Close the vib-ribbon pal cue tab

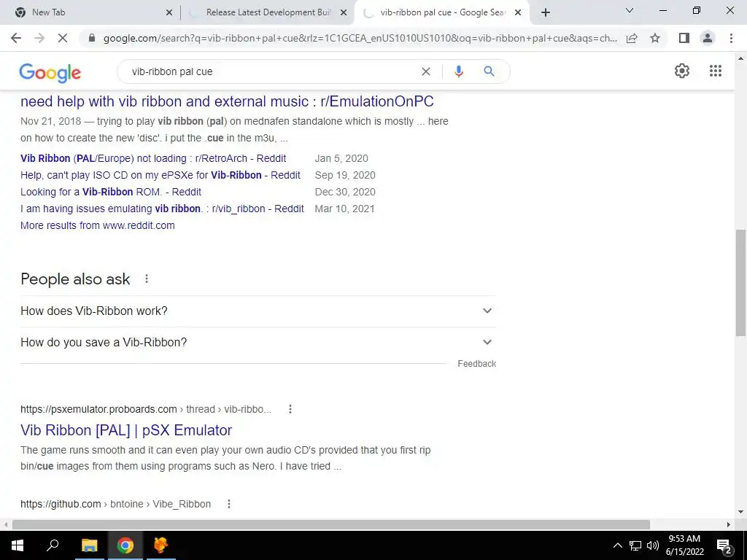pyautogui.click(x=518, y=12)
